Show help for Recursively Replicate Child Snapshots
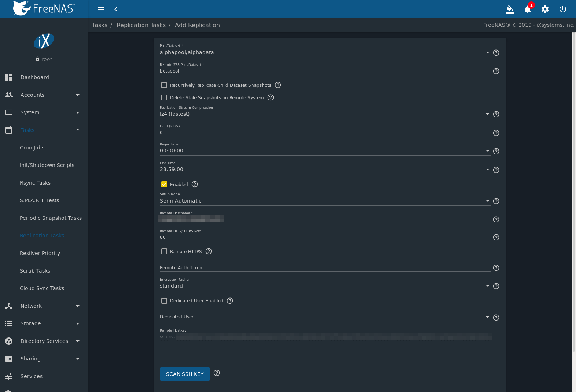The width and height of the screenshot is (576, 392). pyautogui.click(x=278, y=85)
